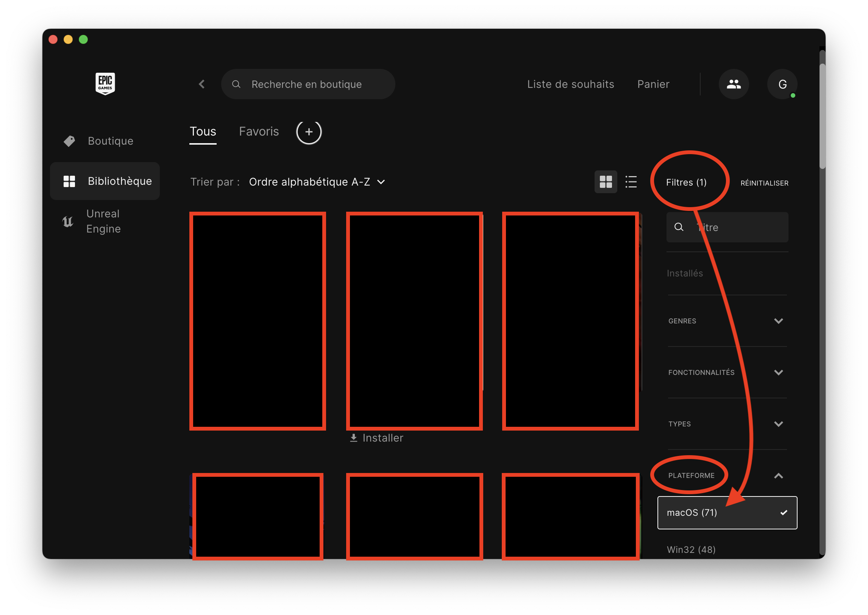868x615 pixels.
Task: Add a new collection with plus button
Action: point(309,132)
